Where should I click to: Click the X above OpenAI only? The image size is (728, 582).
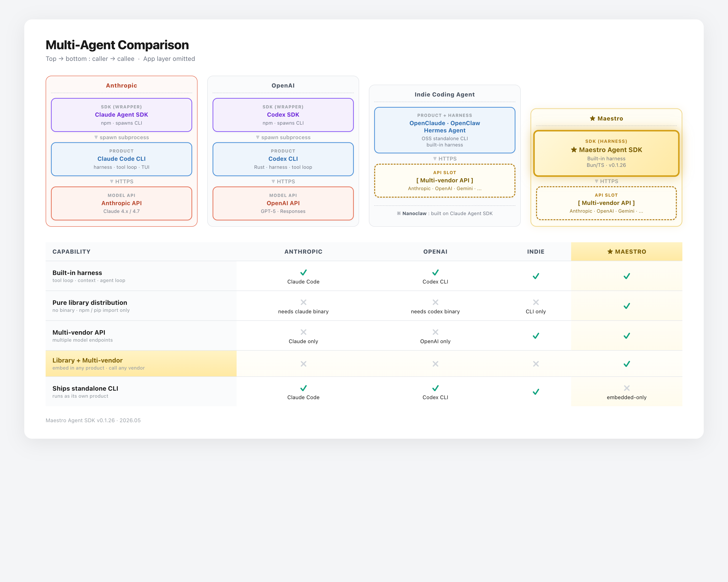(x=436, y=332)
